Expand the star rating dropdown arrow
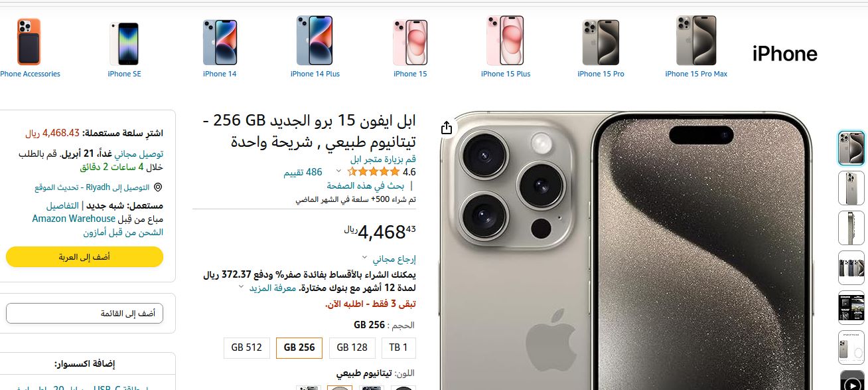 [338, 171]
